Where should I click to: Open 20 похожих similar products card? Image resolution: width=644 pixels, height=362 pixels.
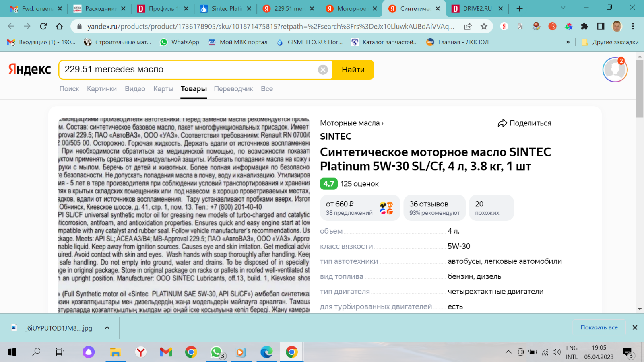pos(491,208)
